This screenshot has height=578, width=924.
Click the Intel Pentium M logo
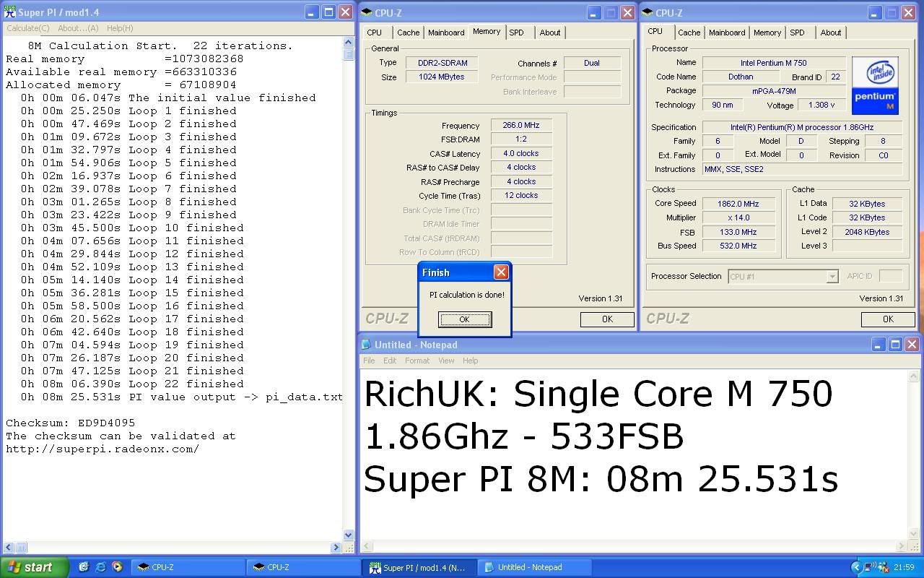pos(875,85)
